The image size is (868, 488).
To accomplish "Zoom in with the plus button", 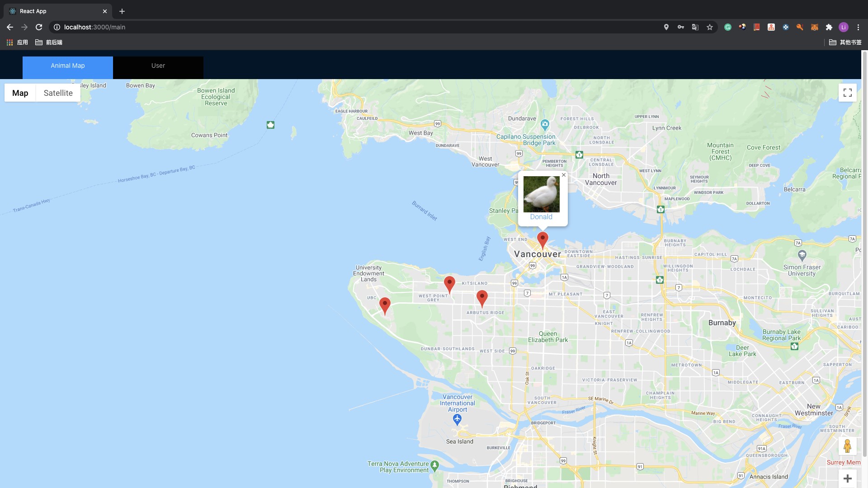I will 847,479.
